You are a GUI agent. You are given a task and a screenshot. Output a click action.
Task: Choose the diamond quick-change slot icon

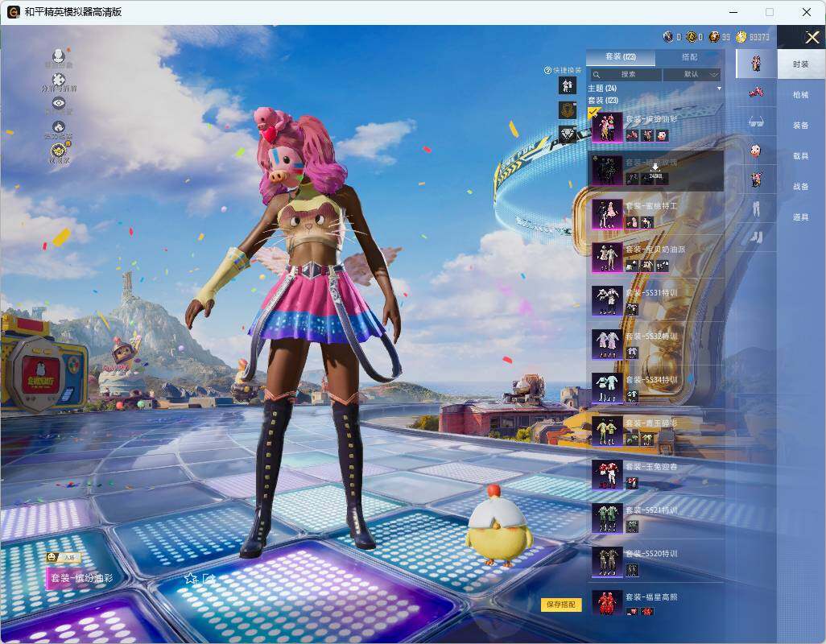(x=568, y=134)
